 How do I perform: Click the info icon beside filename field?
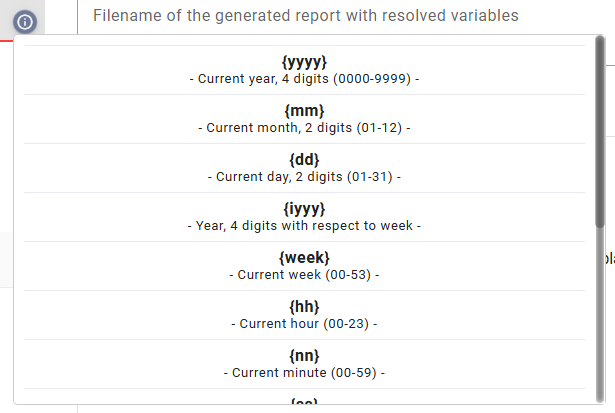26,20
